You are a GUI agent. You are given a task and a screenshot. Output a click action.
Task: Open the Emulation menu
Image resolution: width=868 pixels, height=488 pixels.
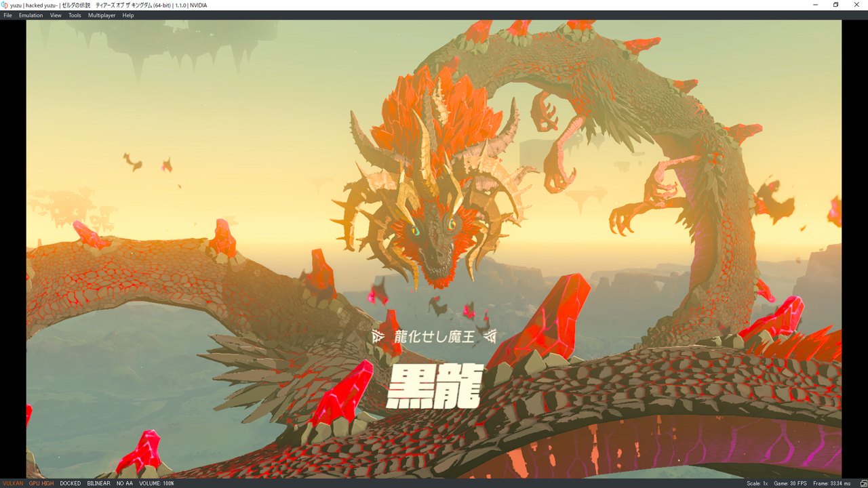(31, 15)
